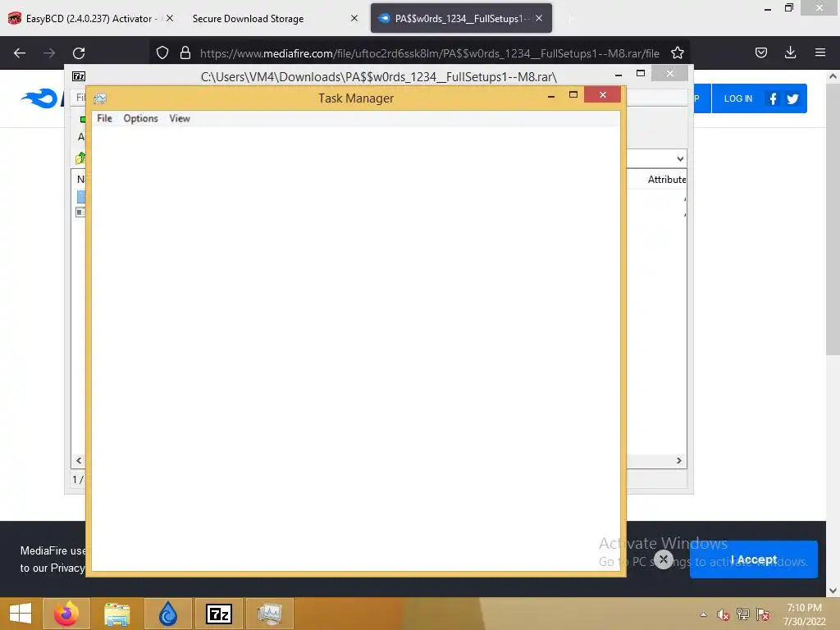Viewport: 840px width, 630px height.
Task: Accept cookies with I Accept button
Action: click(754, 559)
